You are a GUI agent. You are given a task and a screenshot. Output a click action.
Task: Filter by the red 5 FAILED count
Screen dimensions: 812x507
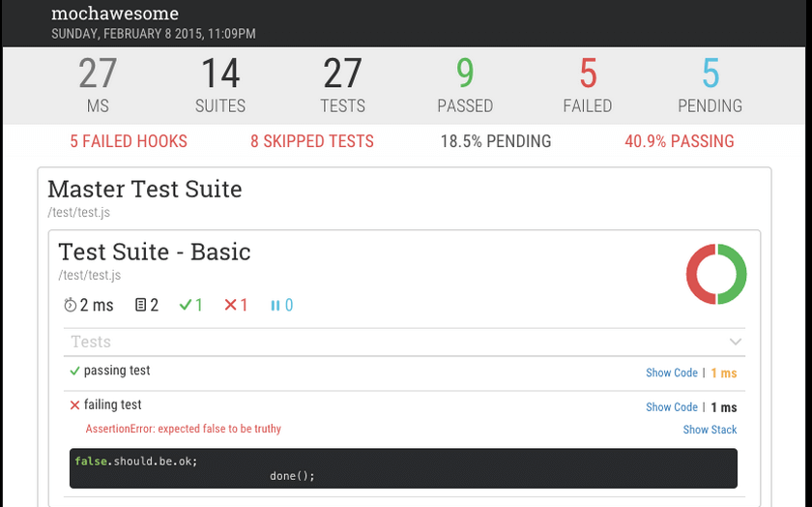588,85
